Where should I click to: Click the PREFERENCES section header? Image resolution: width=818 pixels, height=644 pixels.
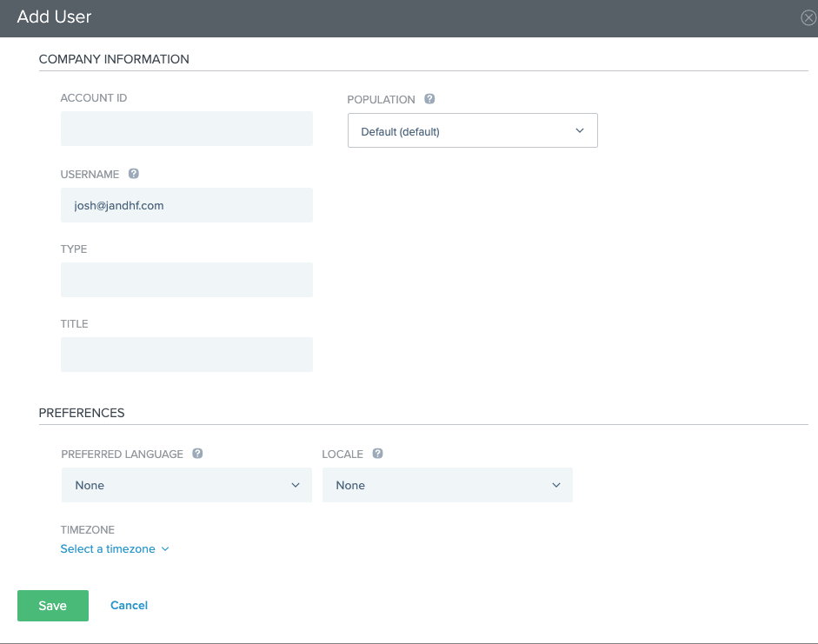click(82, 413)
